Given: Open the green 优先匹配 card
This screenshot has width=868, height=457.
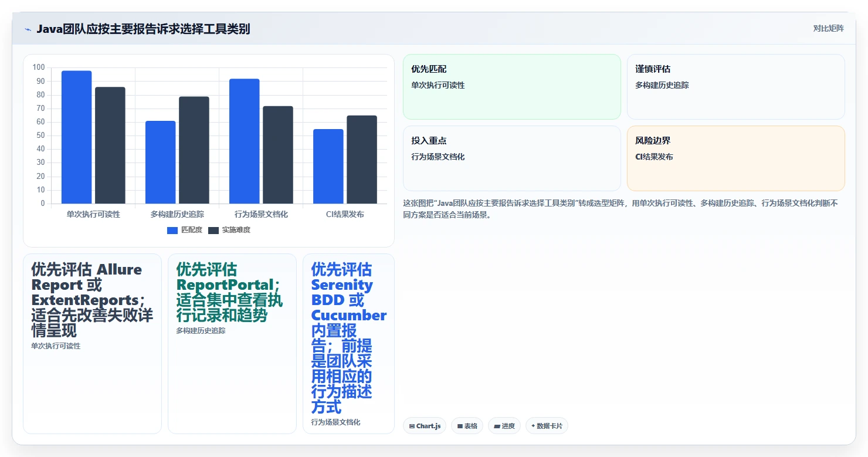Looking at the screenshot, I should point(512,87).
